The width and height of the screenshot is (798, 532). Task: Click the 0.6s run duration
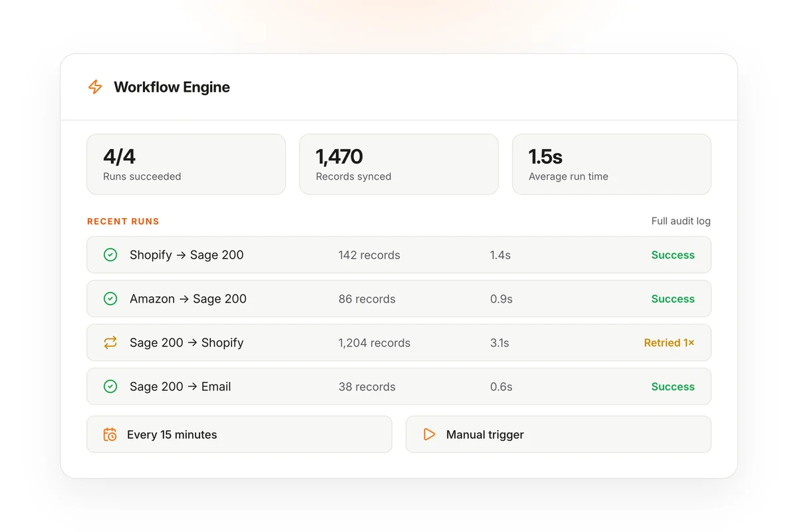coord(501,386)
